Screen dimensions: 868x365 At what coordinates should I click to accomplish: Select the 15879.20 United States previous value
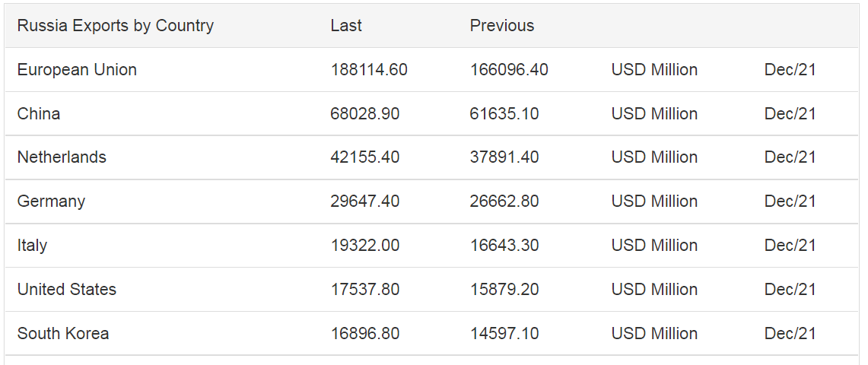pos(504,289)
